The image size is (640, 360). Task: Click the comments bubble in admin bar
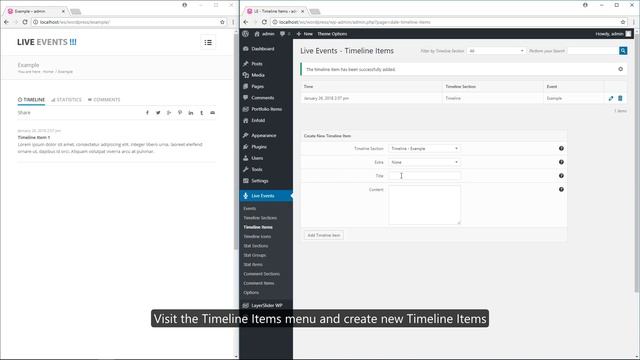coord(282,34)
